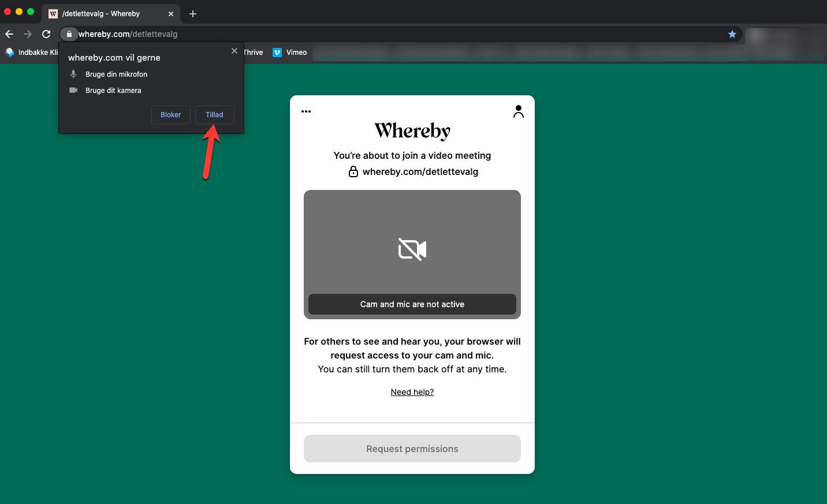Select the /detlettevalg - Whereby tab
This screenshot has width=827, height=504.
coord(101,14)
